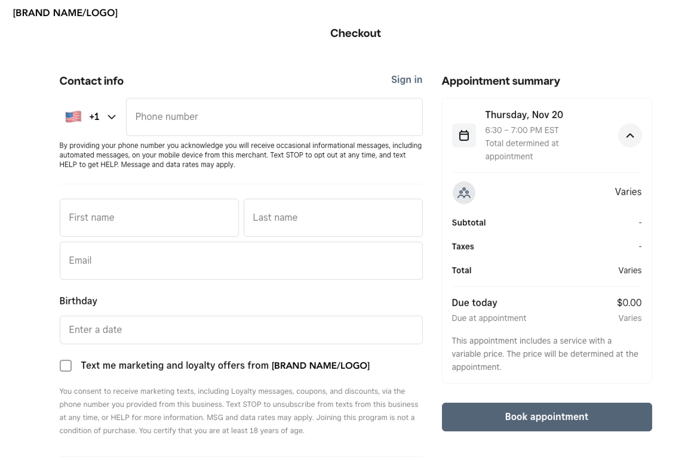Click the calendar icon in appointment summary

click(464, 136)
